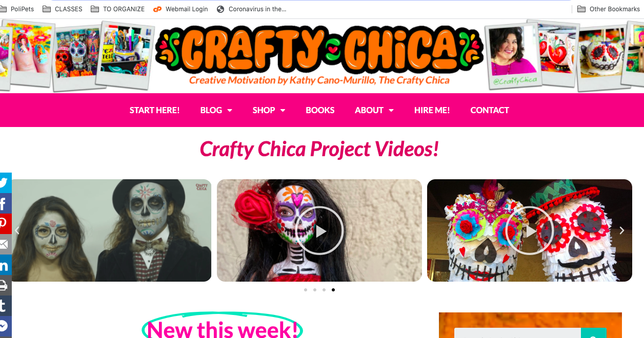Screen dimensions: 644x338
Task: Advance carousel with right arrow
Action: coord(622,230)
